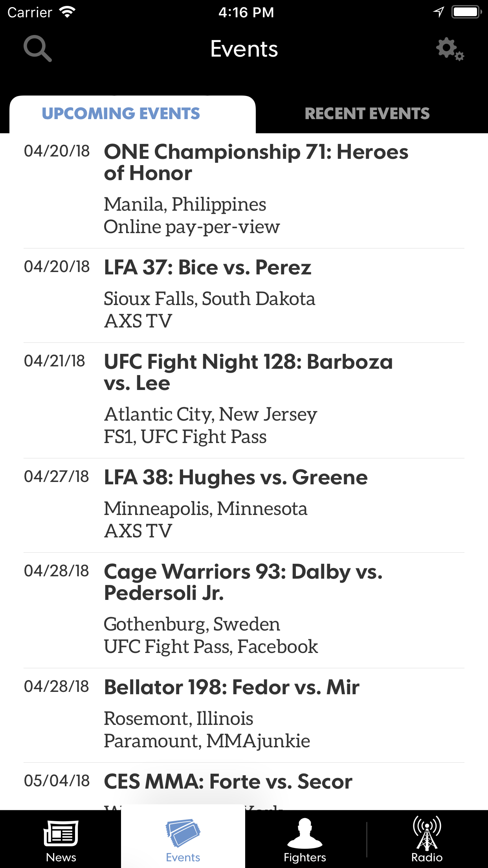The height and width of the screenshot is (868, 488).
Task: Open ONE Championship 71: Heroes of Honor
Action: 256,162
